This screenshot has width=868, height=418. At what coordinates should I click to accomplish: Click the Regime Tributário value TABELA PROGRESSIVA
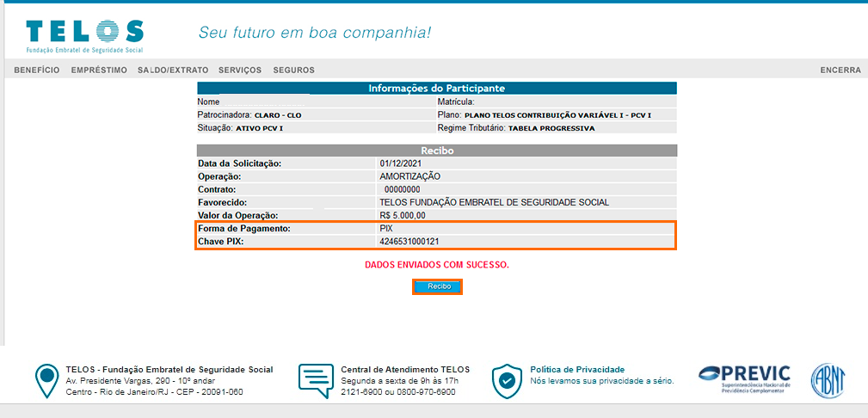point(551,128)
